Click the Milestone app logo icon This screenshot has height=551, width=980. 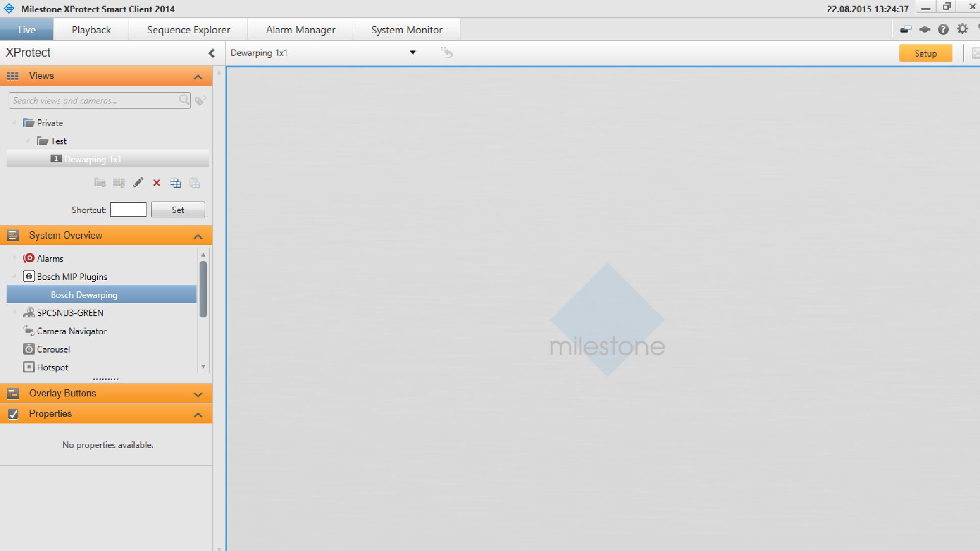coord(9,9)
